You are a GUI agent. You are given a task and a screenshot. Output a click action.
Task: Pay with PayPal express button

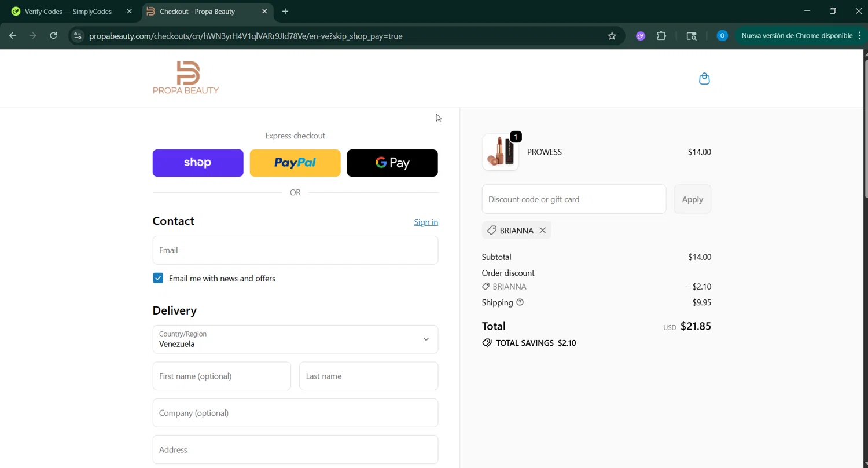pyautogui.click(x=295, y=163)
